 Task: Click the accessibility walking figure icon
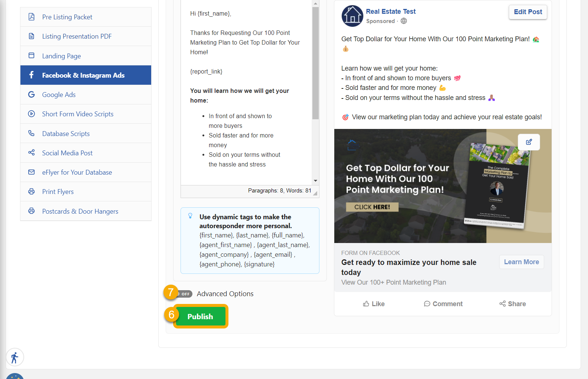pyautogui.click(x=15, y=357)
